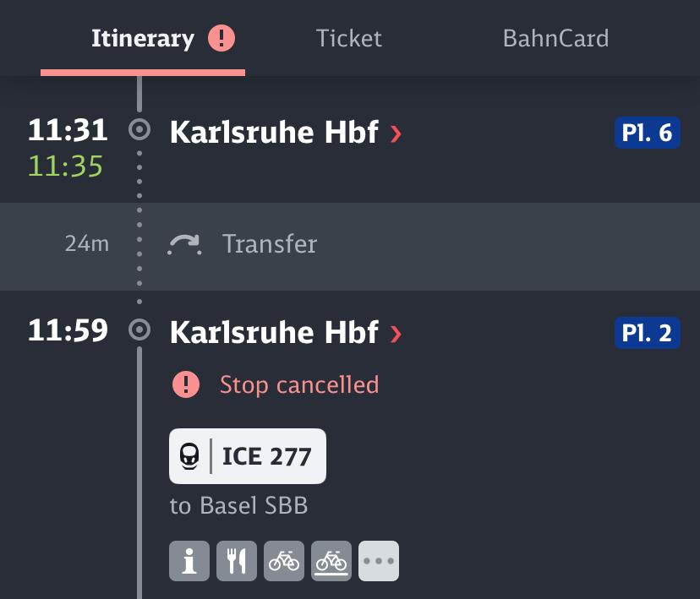The image size is (700, 599).
Task: Click the Pl. 2 platform badge
Action: pyautogui.click(x=647, y=334)
